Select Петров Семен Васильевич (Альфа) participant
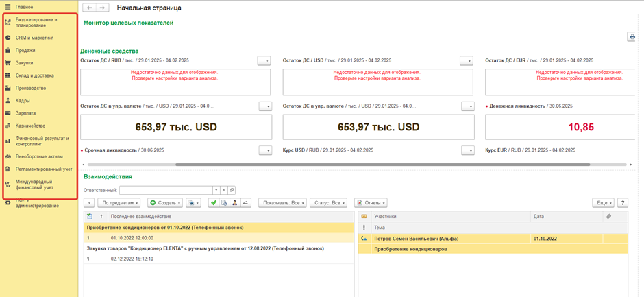 417,238
